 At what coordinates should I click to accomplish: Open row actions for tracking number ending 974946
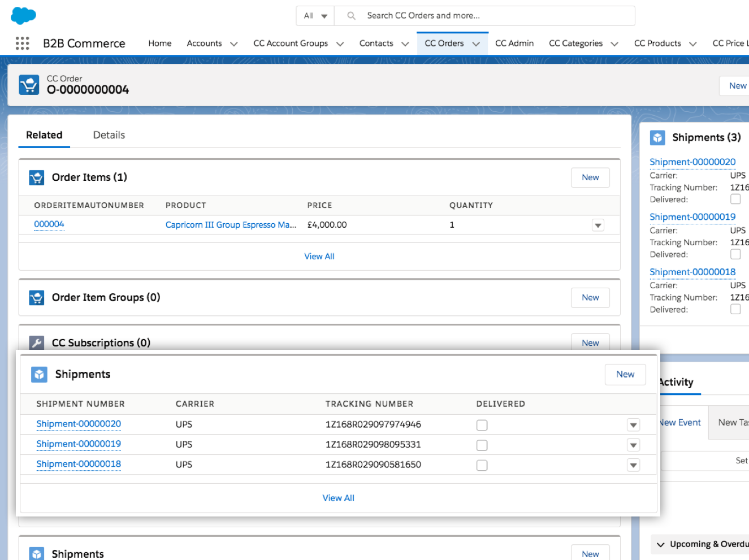(633, 425)
